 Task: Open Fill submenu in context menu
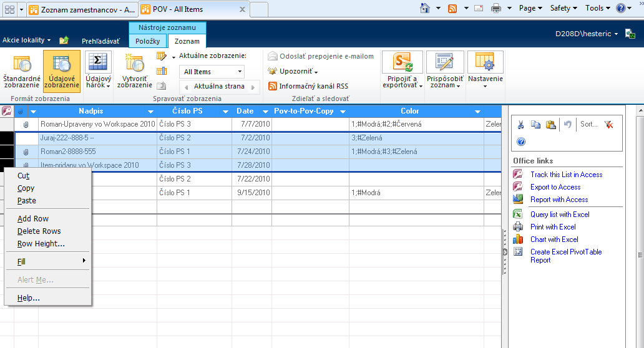coord(47,262)
